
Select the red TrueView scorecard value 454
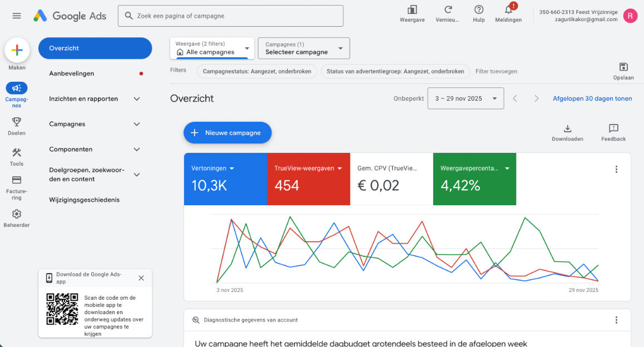[x=286, y=186]
